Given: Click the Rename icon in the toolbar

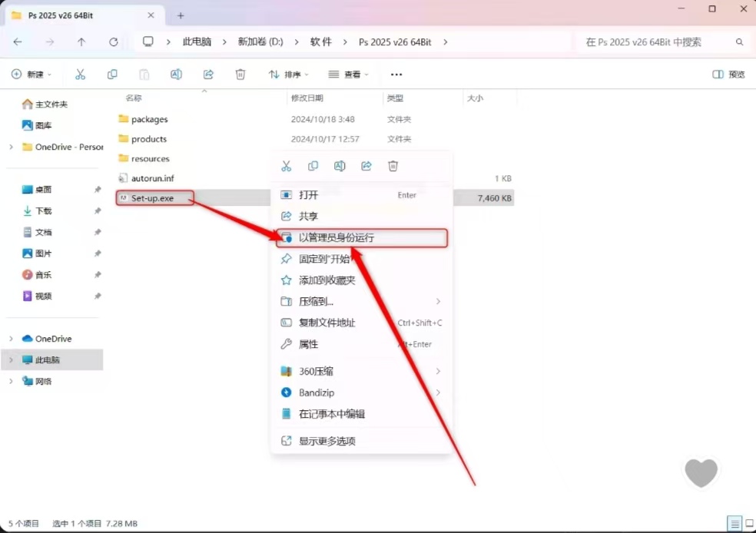Looking at the screenshot, I should pyautogui.click(x=176, y=74).
